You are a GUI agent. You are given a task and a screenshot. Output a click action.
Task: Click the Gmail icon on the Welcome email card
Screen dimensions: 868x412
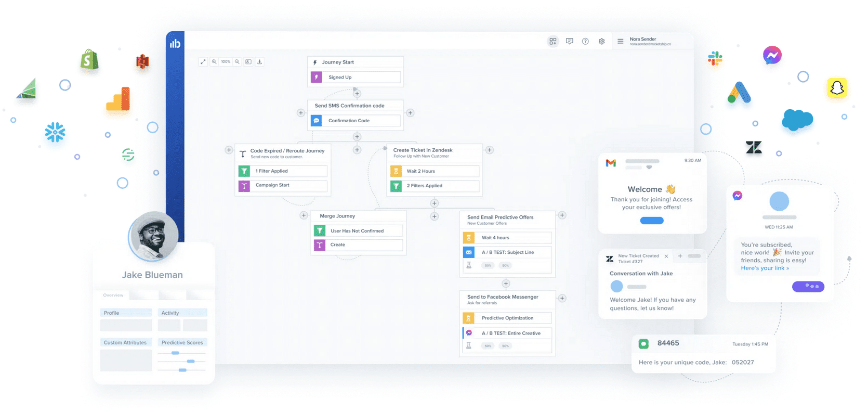[611, 163]
